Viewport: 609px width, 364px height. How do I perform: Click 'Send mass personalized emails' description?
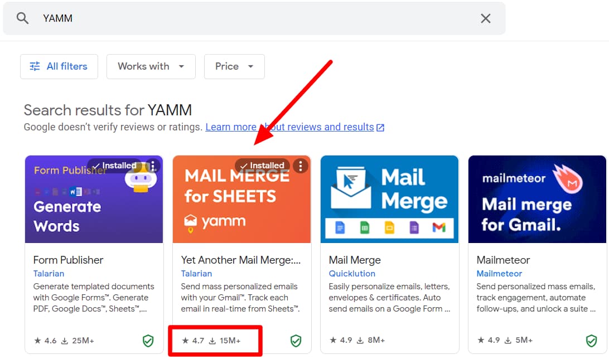(240, 298)
